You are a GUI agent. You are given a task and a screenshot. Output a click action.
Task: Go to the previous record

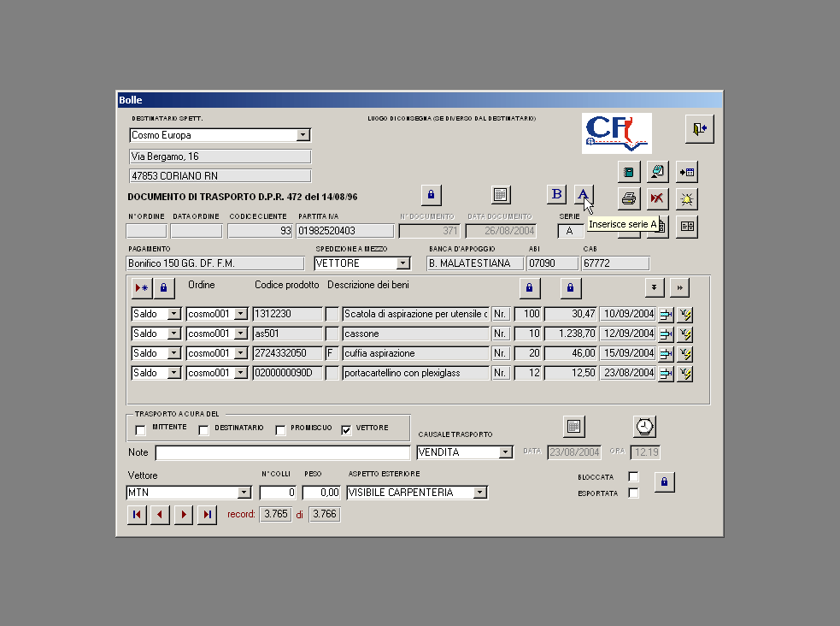click(160, 515)
